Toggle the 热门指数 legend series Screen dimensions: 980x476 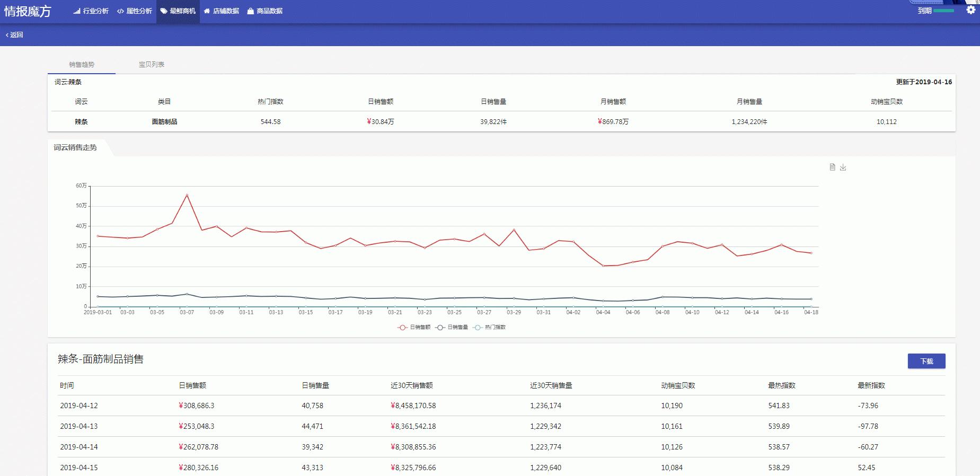click(x=489, y=328)
